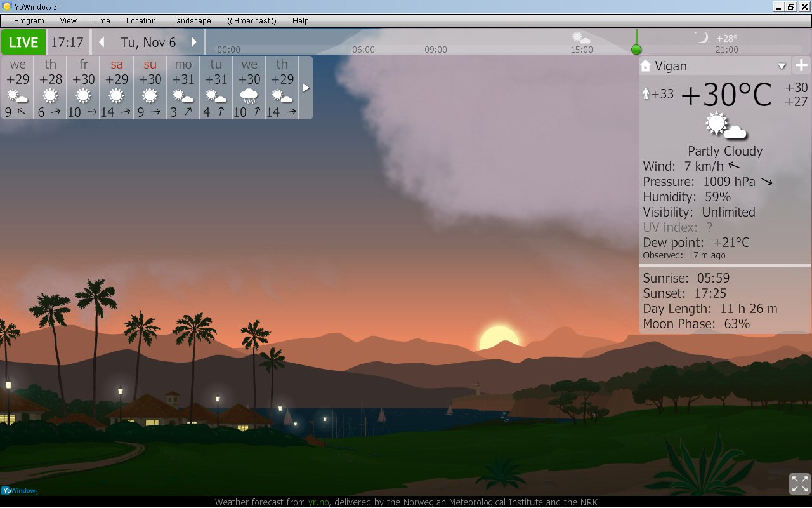Select Friday in the forecast strip
Screen dimensions: 812x508
coord(84,87)
